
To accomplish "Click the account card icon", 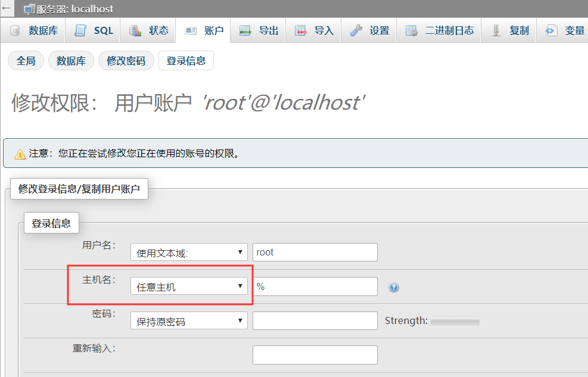I will [x=191, y=31].
